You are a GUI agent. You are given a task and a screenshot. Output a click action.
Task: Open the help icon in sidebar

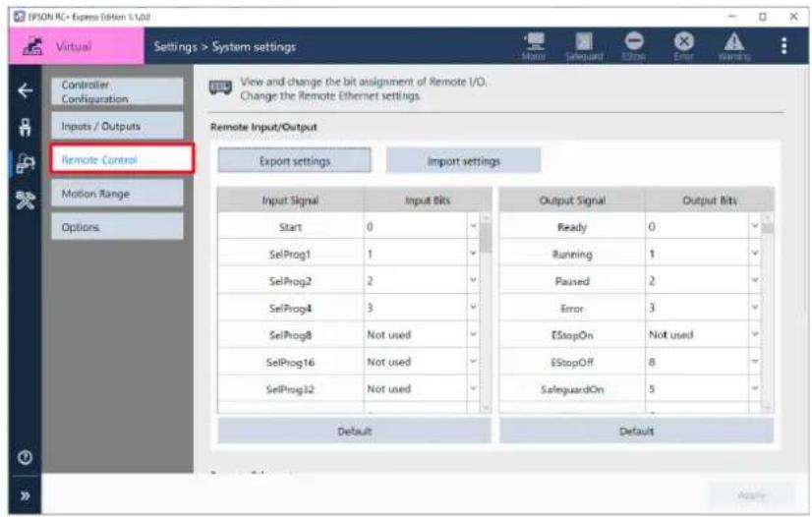(x=25, y=457)
